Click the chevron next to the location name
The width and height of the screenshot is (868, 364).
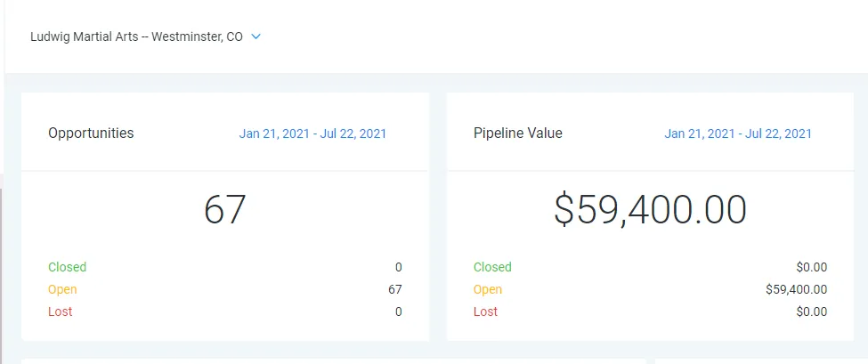coord(256,37)
